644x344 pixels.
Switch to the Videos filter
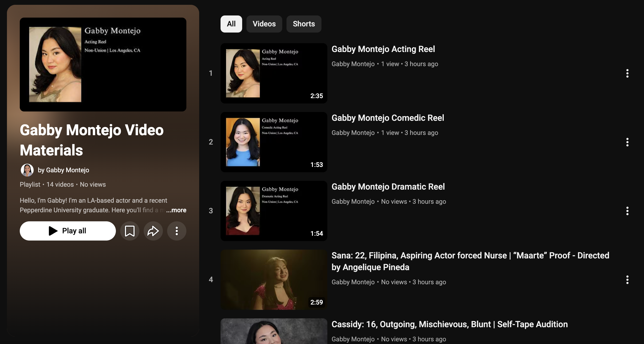(x=264, y=24)
